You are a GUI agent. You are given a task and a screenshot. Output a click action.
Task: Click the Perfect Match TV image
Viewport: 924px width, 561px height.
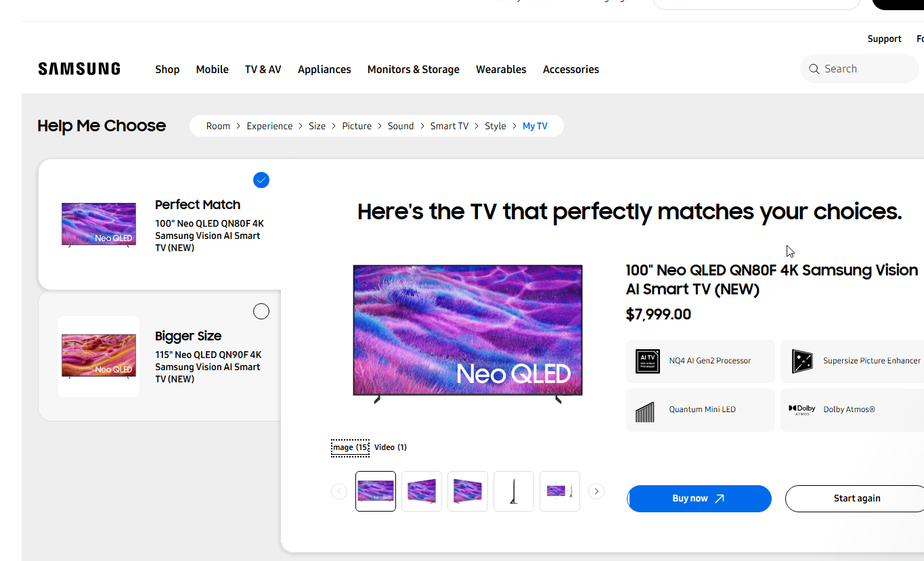(99, 225)
